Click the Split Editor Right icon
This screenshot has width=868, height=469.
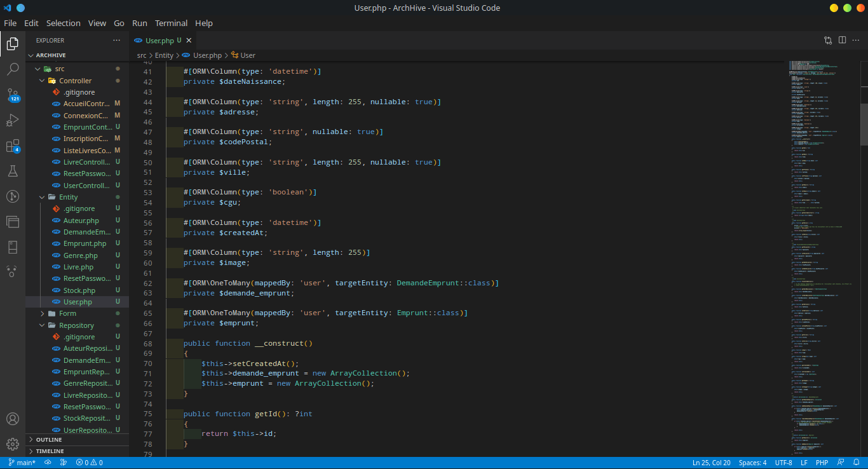842,40
